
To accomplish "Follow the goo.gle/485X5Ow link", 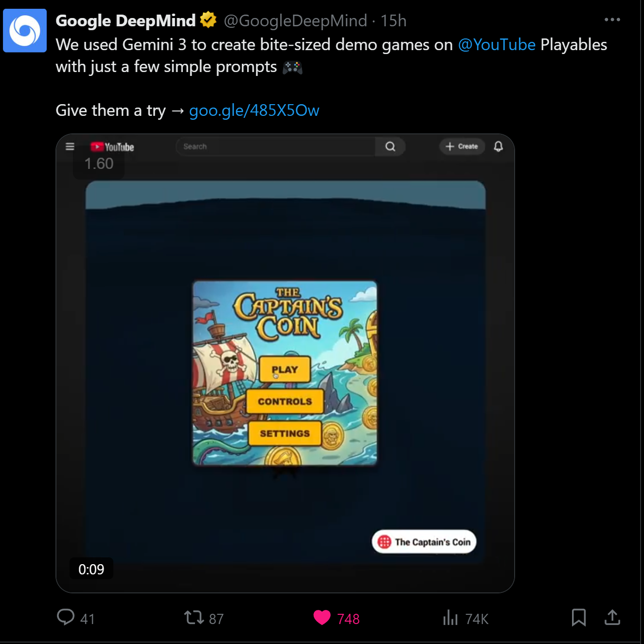I will [x=254, y=110].
